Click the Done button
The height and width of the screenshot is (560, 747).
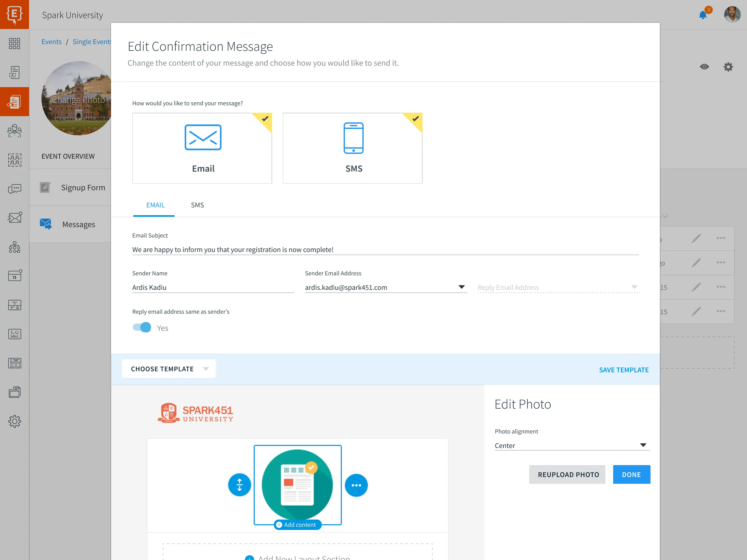coord(632,475)
